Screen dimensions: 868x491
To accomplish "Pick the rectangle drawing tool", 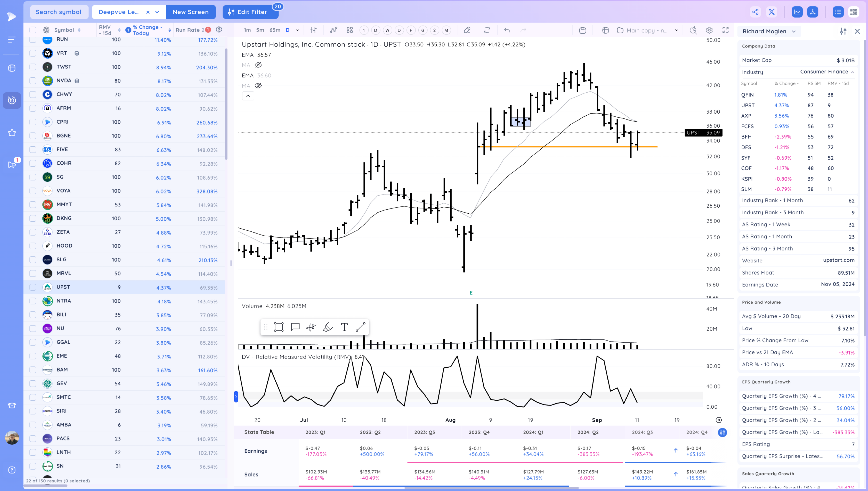I will point(279,327).
